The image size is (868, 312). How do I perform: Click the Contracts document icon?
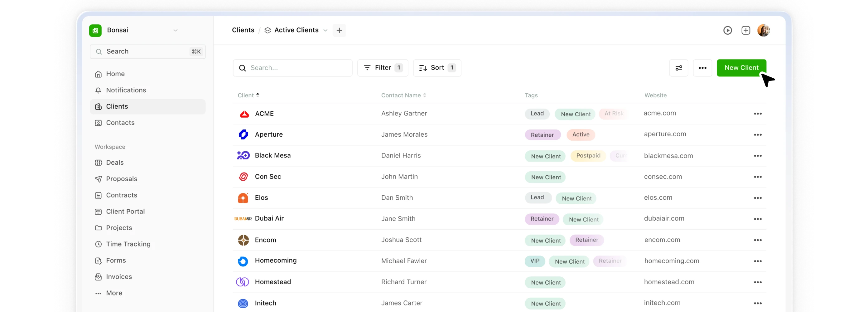[99, 195]
